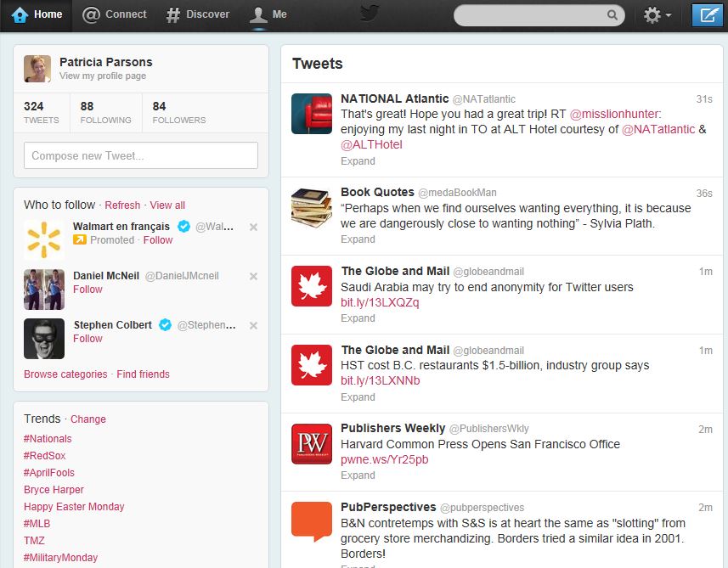Viewport: 728px width, 568px height.
Task: Click The Globe and Mail maple leaf avatar
Action: [x=312, y=286]
